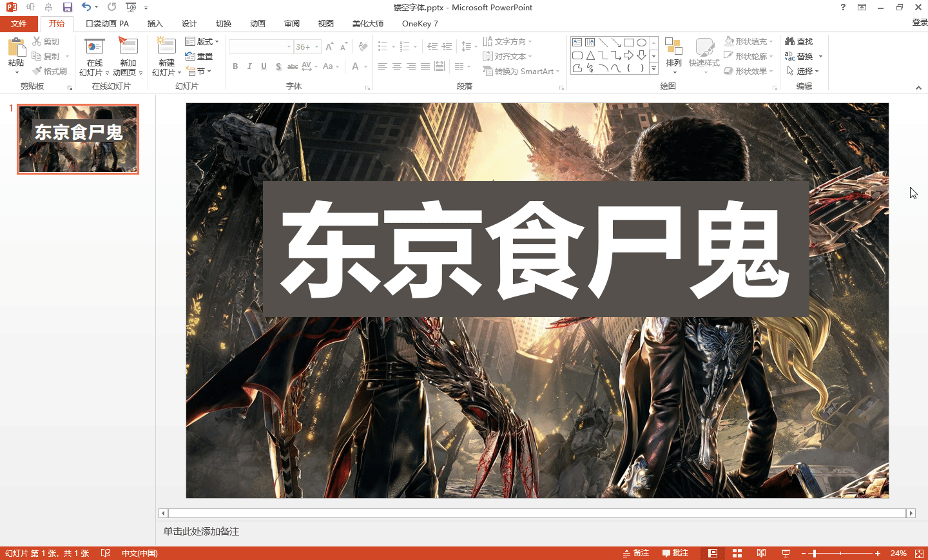This screenshot has height=560, width=928.
Task: Insert a New Slide (新建幻灯片)
Action: pyautogui.click(x=166, y=57)
